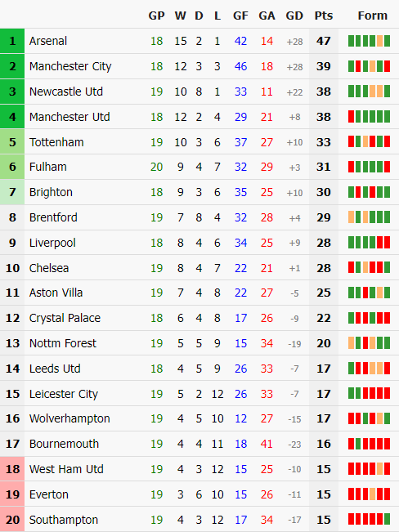Open the Liverpool team link
399x532 pixels.
point(52,243)
